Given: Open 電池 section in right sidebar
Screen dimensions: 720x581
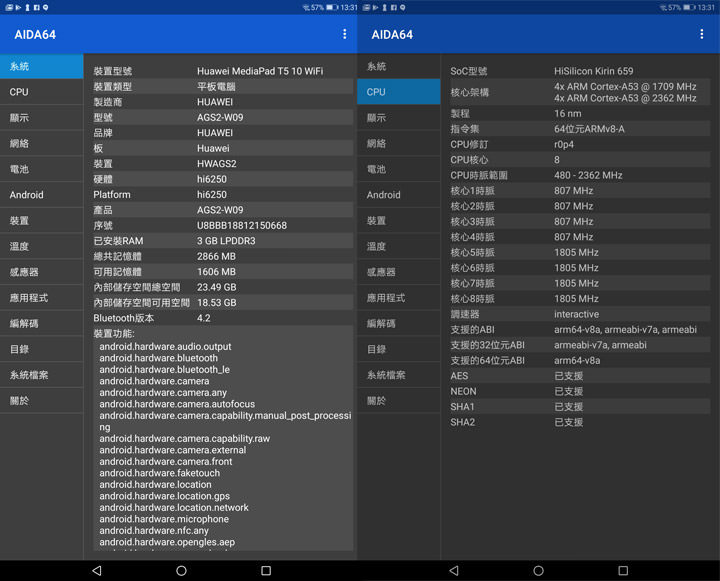Looking at the screenshot, I should coord(399,169).
